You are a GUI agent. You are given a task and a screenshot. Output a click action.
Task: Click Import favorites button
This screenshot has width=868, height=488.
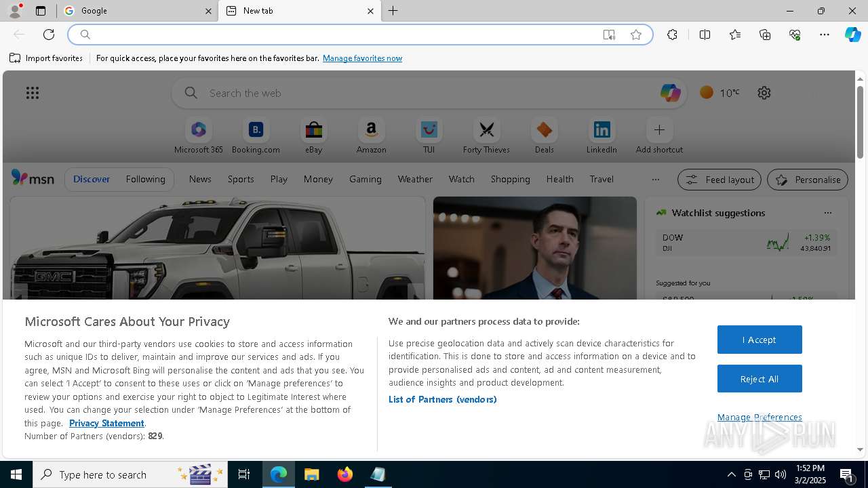(x=46, y=58)
